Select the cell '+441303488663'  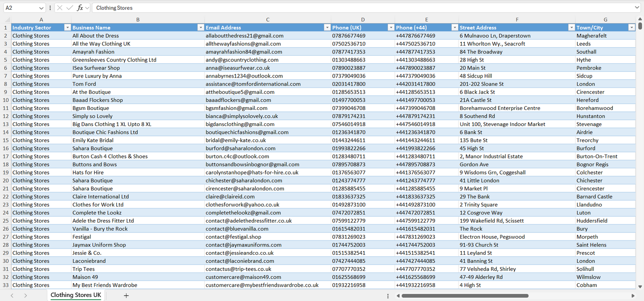[x=427, y=60]
